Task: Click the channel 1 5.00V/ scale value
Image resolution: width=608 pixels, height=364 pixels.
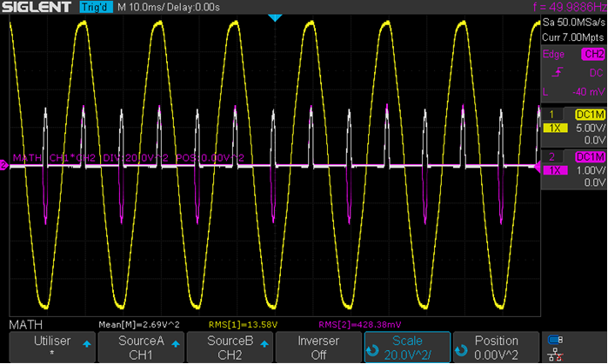Action: pyautogui.click(x=591, y=129)
